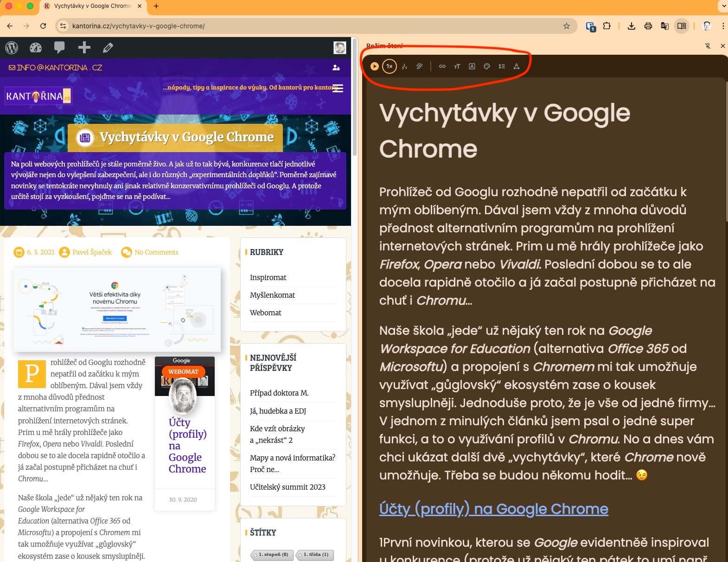Viewport: 728px width, 562px height.
Task: Open the site hamburger menu
Action: tap(338, 88)
